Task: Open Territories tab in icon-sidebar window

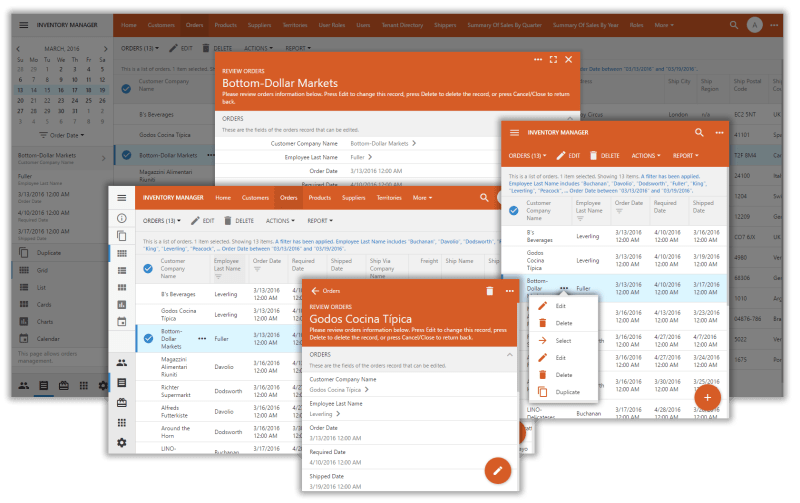Action: click(x=389, y=198)
